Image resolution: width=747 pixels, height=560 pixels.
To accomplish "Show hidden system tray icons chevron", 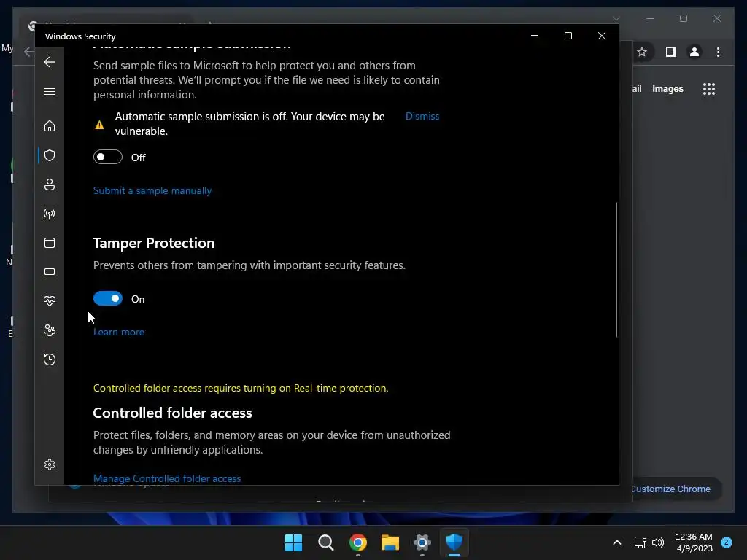I will click(617, 542).
